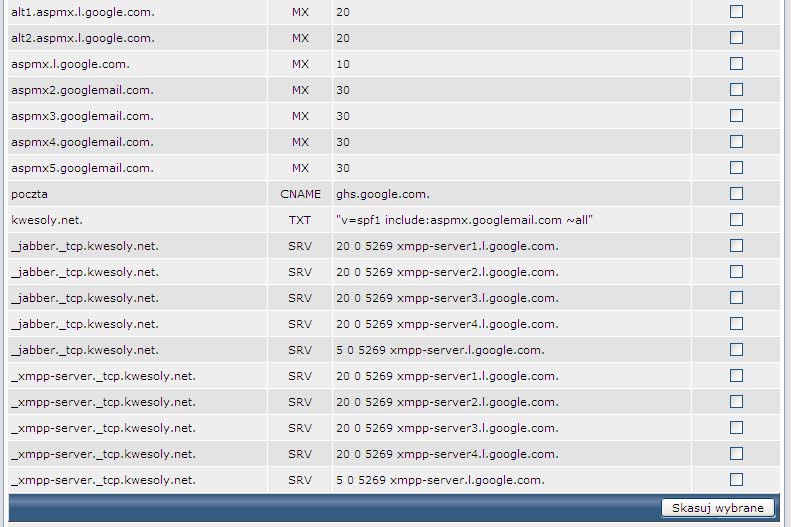Mark the _xmpp-server SRV xmpp-server3 checkbox
Image resolution: width=791 pixels, height=527 pixels.
coord(737,428)
